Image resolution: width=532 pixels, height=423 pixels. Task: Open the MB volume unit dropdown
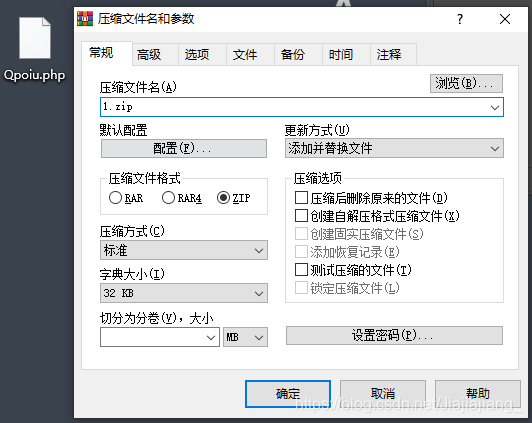245,337
